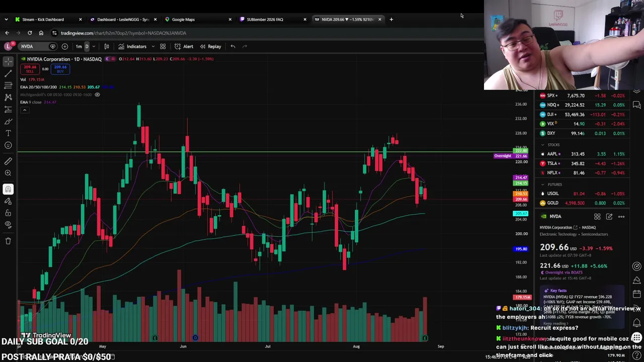
Task: Open the Indicators dialog
Action: [132, 46]
